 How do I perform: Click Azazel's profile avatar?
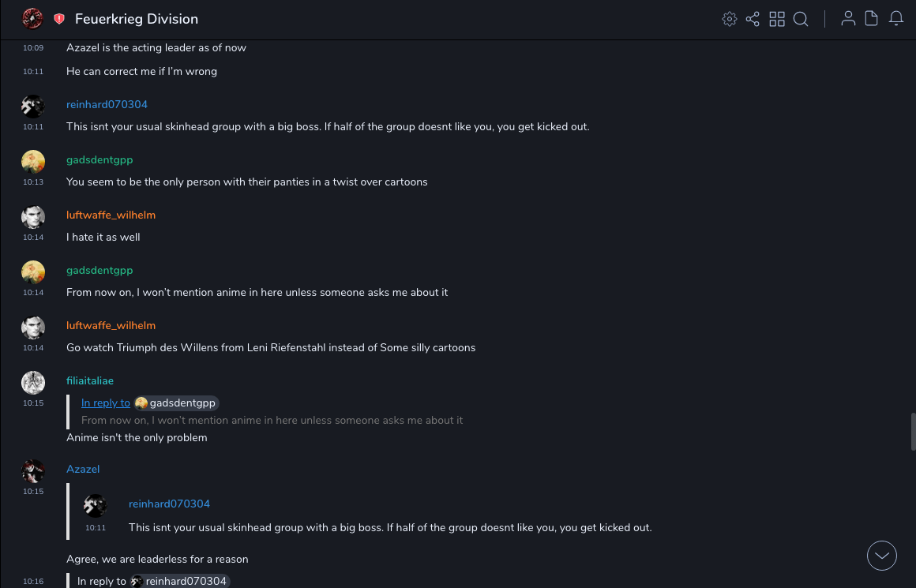point(33,471)
